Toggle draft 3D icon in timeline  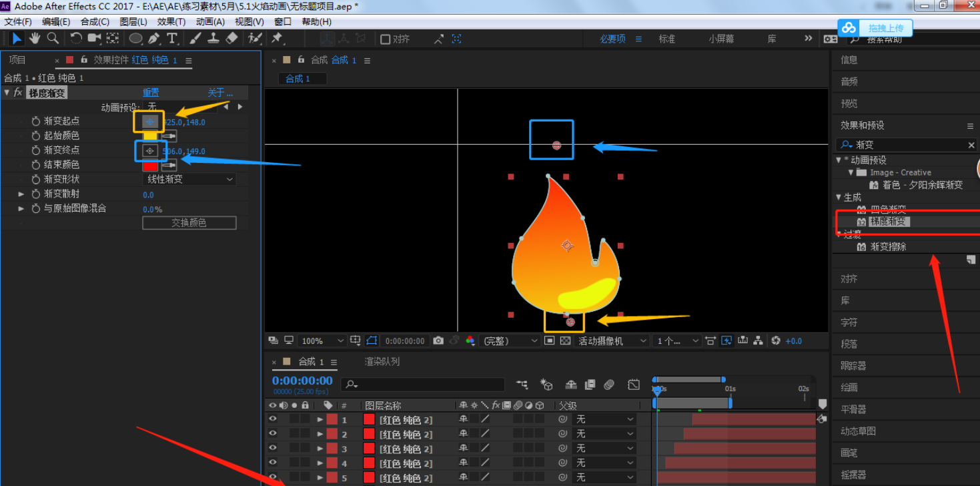(x=546, y=385)
